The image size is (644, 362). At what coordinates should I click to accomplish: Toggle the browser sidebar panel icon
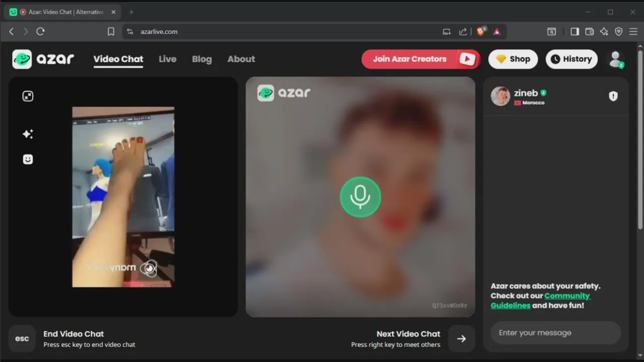tap(575, 32)
